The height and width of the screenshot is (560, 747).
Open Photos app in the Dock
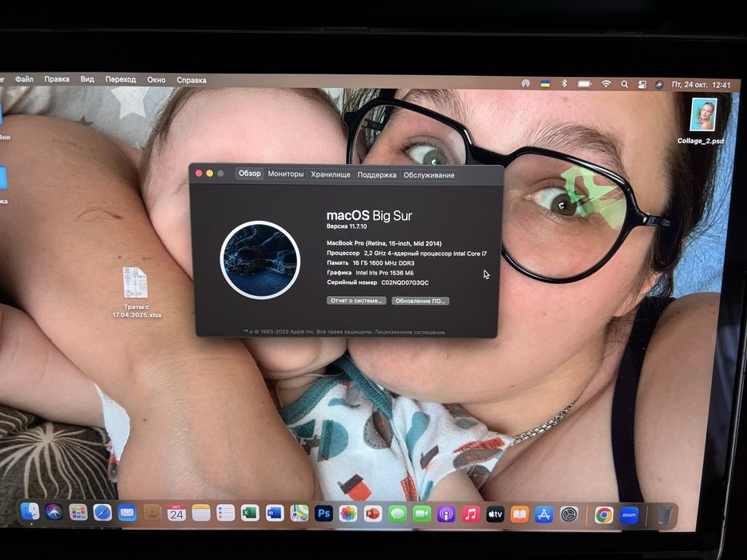click(x=348, y=514)
